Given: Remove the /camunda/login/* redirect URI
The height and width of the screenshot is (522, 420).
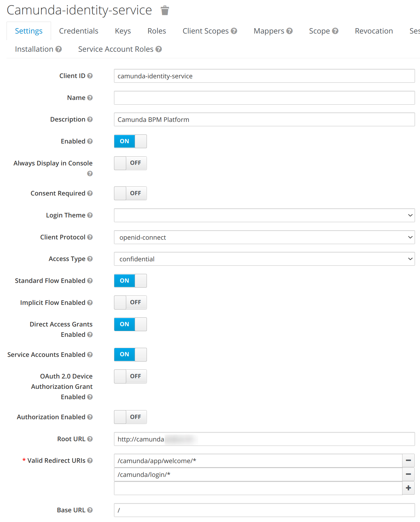Looking at the screenshot, I should pyautogui.click(x=408, y=474).
